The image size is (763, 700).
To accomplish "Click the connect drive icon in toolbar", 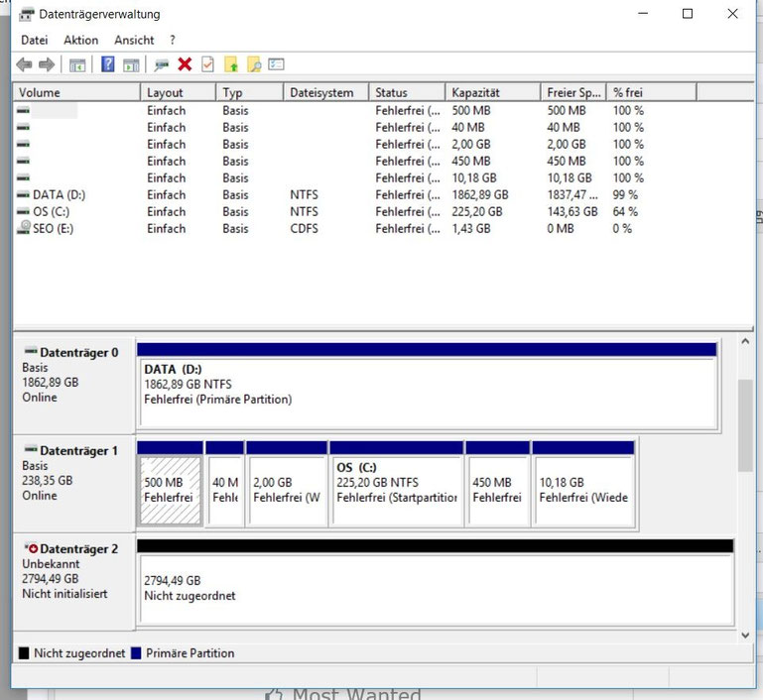I will pyautogui.click(x=161, y=64).
